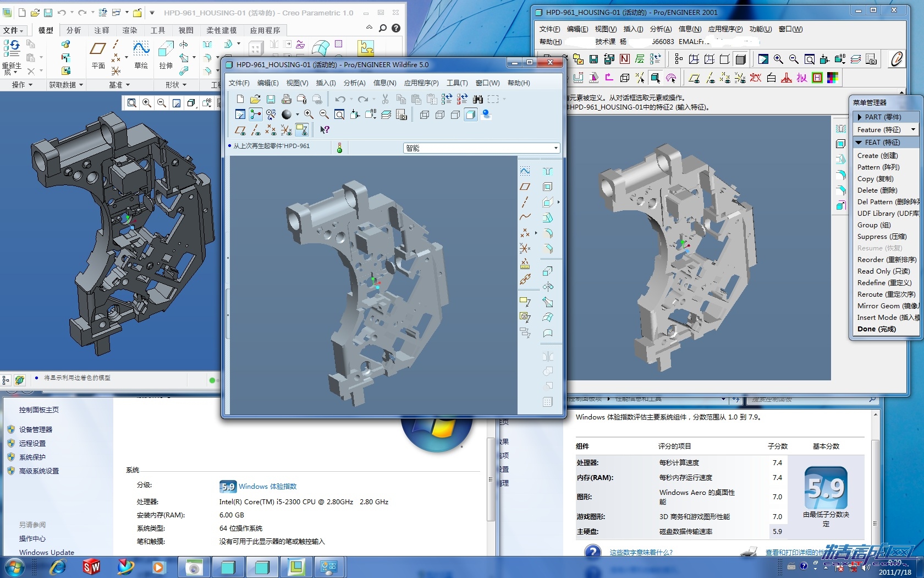The image size is (924, 578).
Task: Click red 欺 icon in Pro/E 2001 toolbar
Action: point(755,78)
